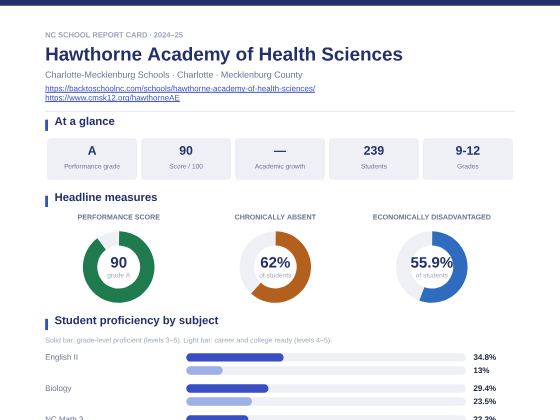Select the Grades 9-12 card

[x=468, y=159]
